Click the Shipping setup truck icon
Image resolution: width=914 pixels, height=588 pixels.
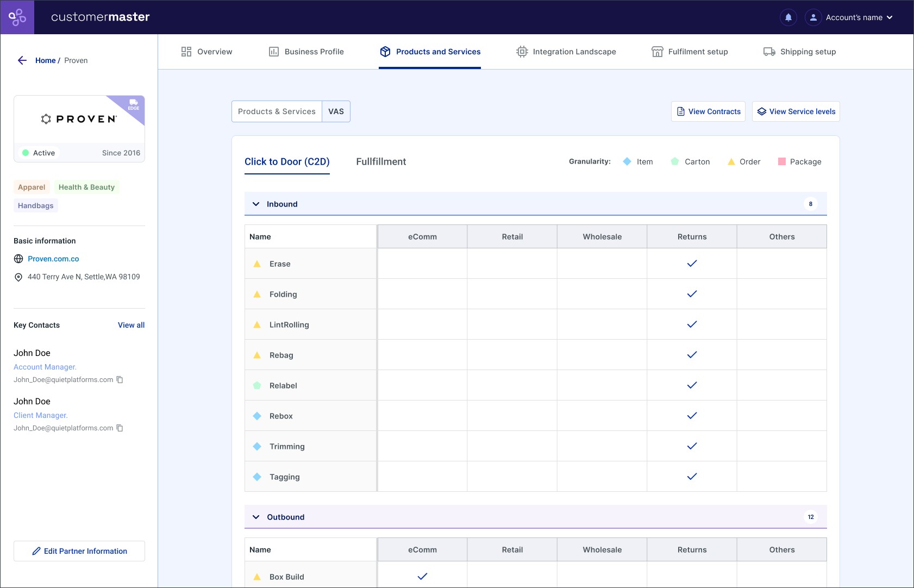tap(769, 52)
